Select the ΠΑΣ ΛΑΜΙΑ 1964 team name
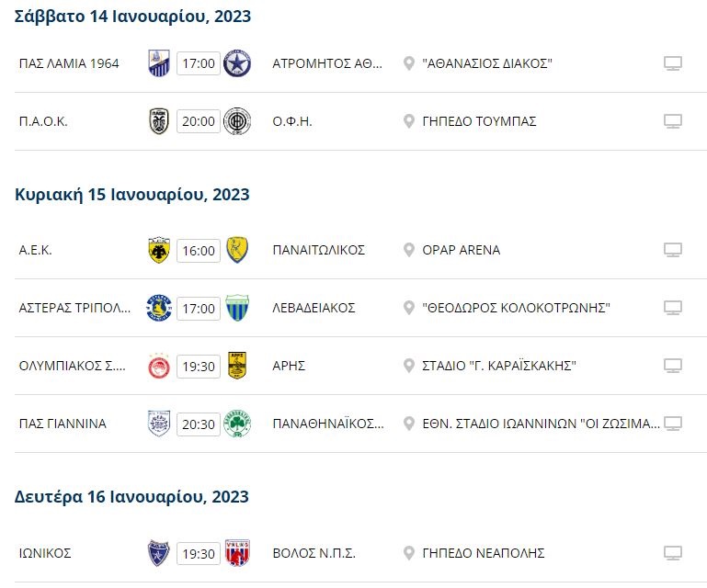This screenshot has height=588, width=707. 69,63
